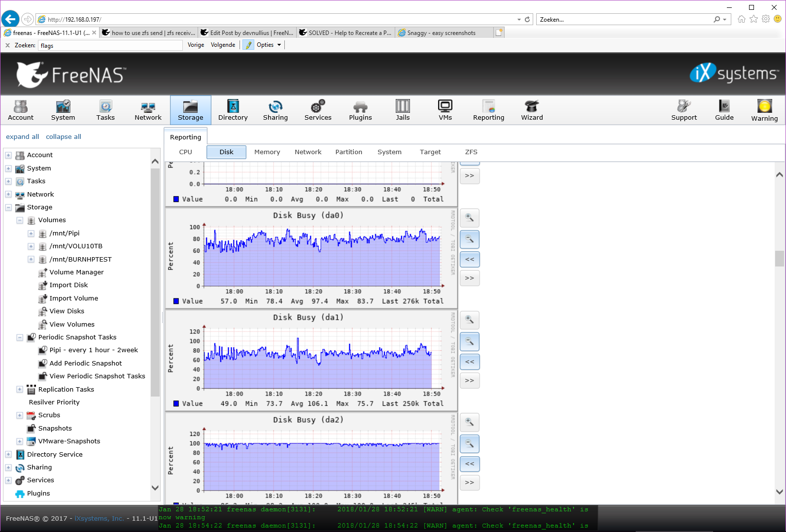
Task: Open Volume Manager in the tree
Action: [76, 272]
